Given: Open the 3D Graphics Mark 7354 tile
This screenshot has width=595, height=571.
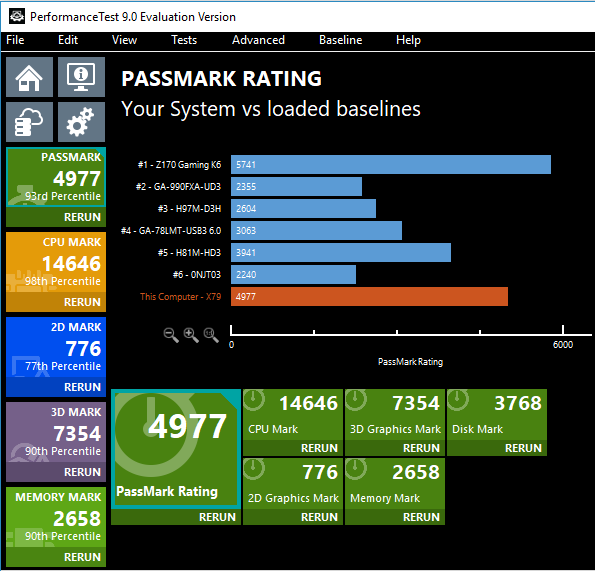Looking at the screenshot, I should click(395, 415).
